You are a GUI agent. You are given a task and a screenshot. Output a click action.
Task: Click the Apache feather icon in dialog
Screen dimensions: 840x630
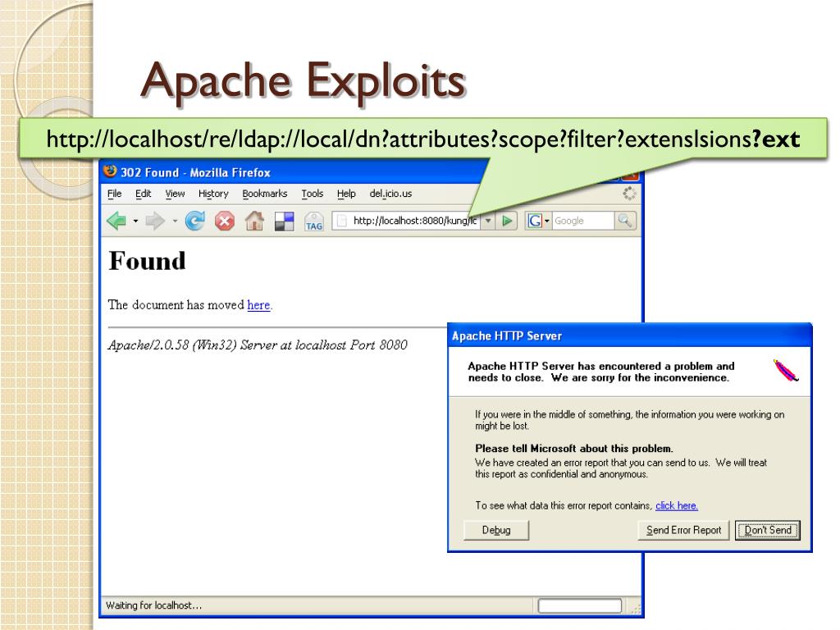pyautogui.click(x=785, y=371)
